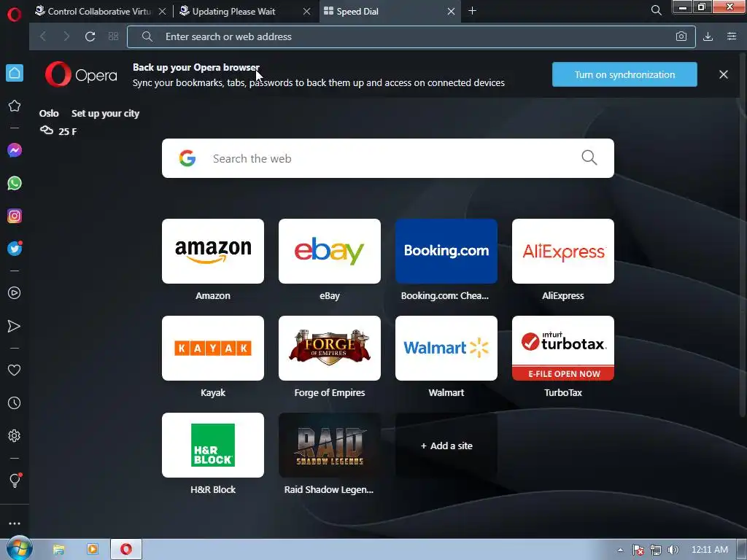The width and height of the screenshot is (747, 560).
Task: Open the Windows Start menu
Action: coord(18,548)
